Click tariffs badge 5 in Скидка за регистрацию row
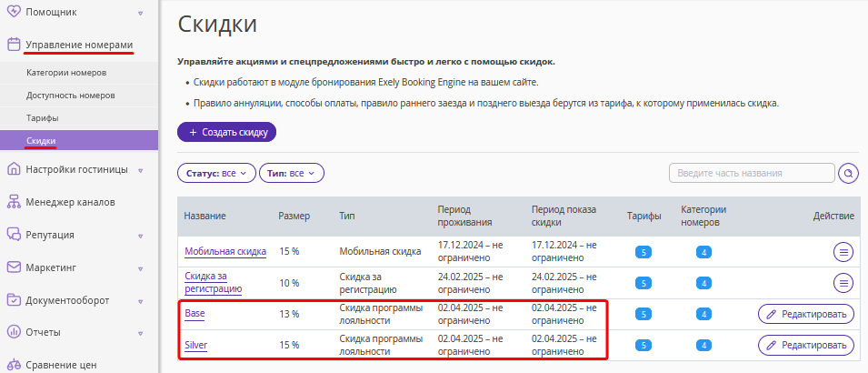Viewport: 868px width, 373px height. tap(644, 283)
